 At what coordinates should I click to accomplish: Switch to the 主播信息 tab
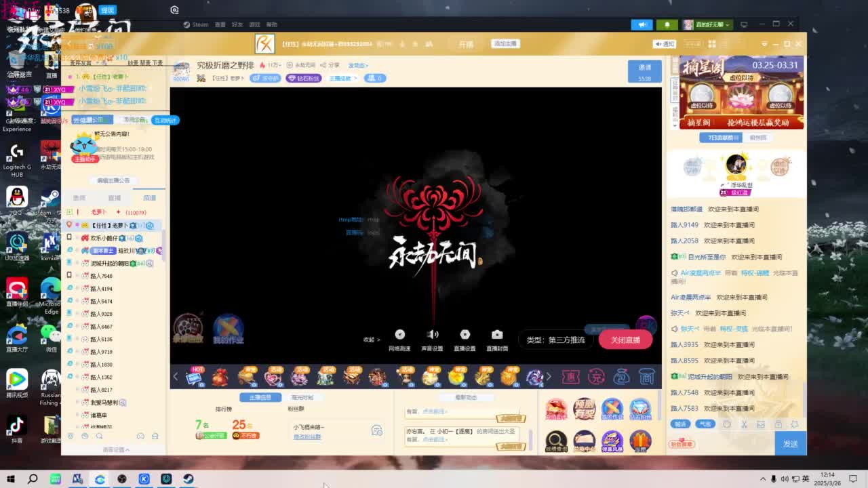tap(260, 397)
